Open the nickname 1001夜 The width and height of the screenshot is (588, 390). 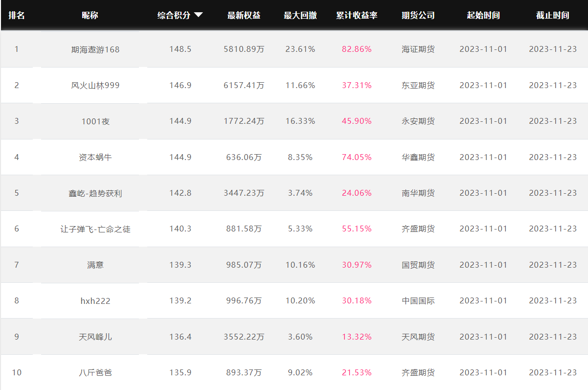[95, 121]
